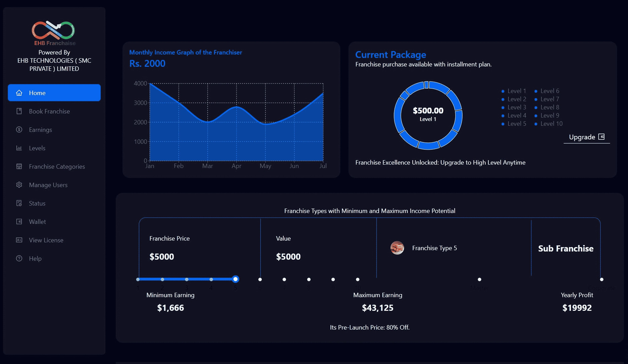Click the wallet icon beside Upgrade
Viewport: 628px width, 364px height.
(x=601, y=137)
